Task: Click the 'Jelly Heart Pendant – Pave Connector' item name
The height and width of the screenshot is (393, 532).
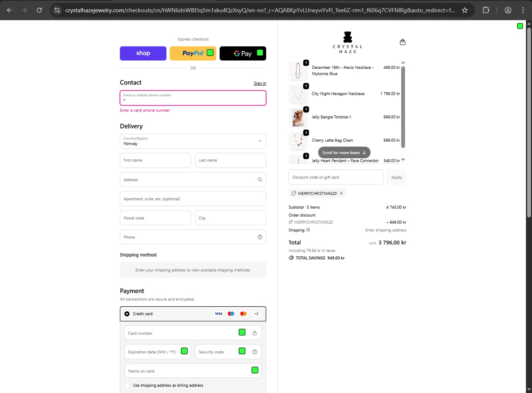Action: tap(345, 161)
